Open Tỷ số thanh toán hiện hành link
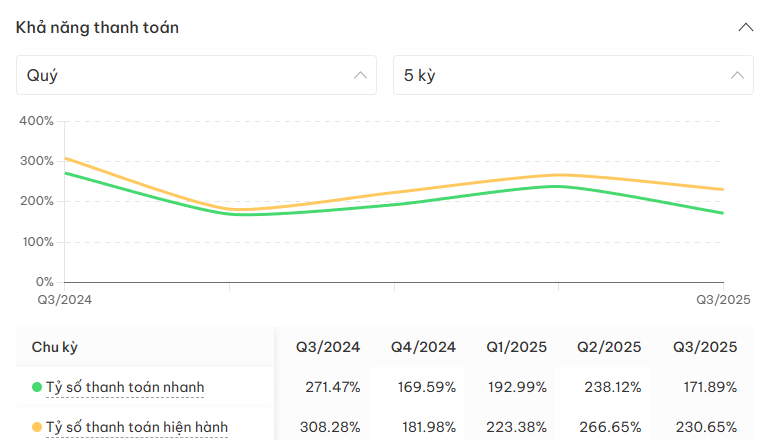 pyautogui.click(x=137, y=427)
